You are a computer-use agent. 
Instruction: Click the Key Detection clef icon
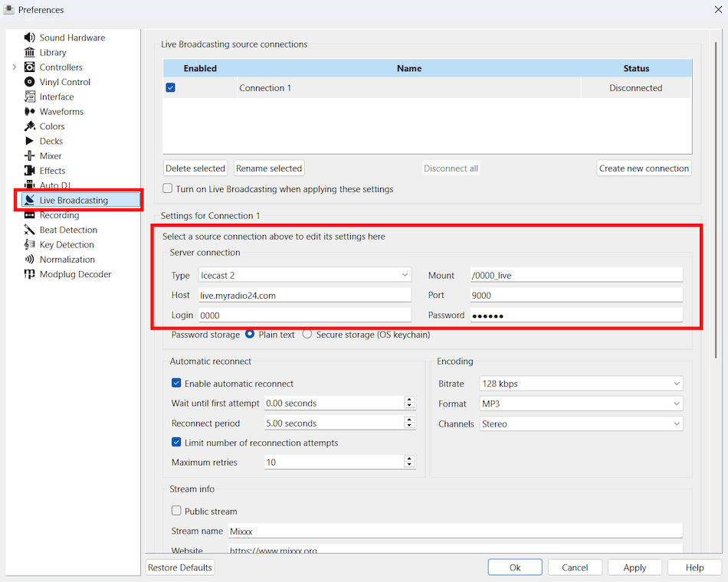pos(30,245)
